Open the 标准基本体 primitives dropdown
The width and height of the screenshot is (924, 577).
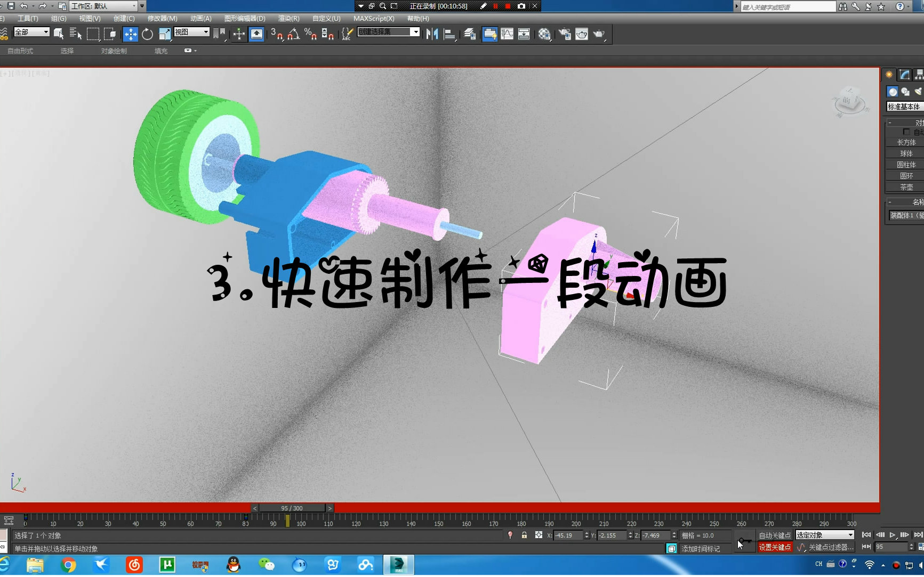(x=905, y=107)
